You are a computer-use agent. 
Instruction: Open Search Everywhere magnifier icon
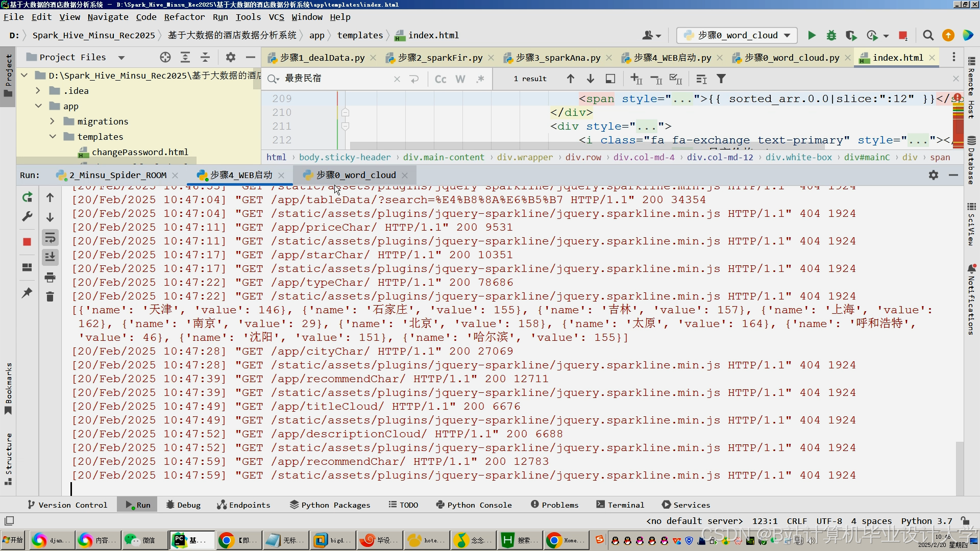point(928,35)
